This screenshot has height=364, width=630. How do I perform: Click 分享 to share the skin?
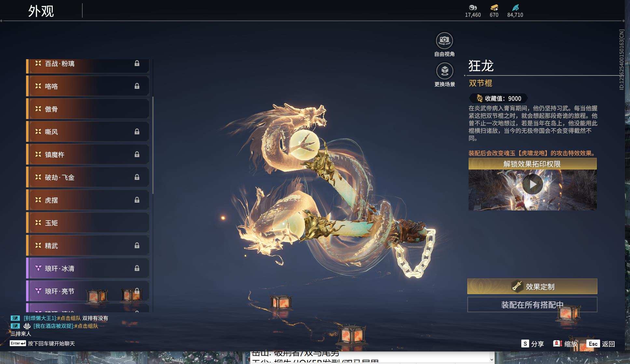click(x=537, y=344)
